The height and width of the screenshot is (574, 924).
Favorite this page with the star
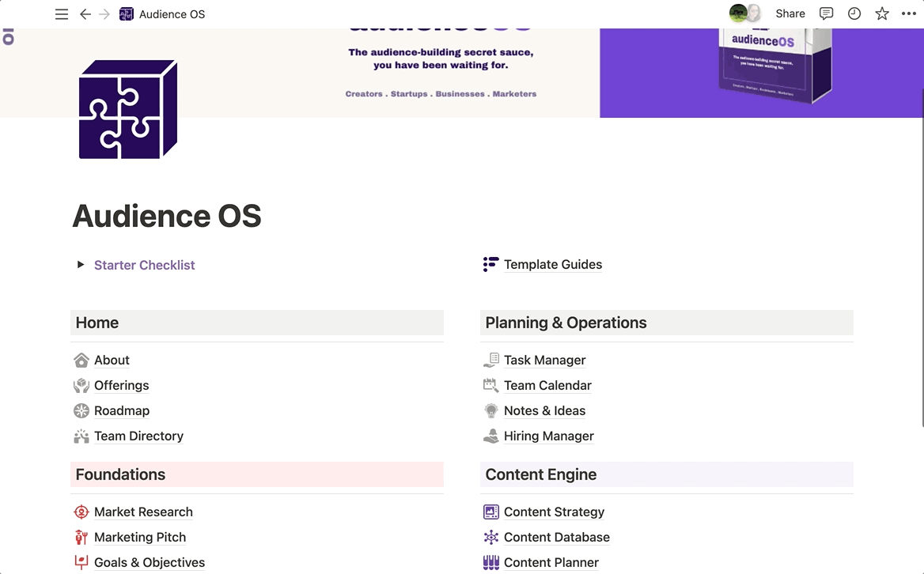(882, 13)
